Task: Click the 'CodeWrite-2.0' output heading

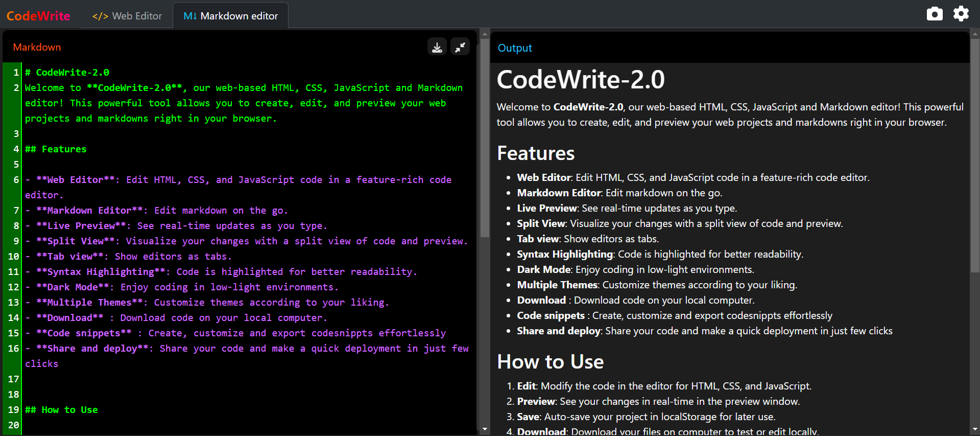Action: click(581, 79)
